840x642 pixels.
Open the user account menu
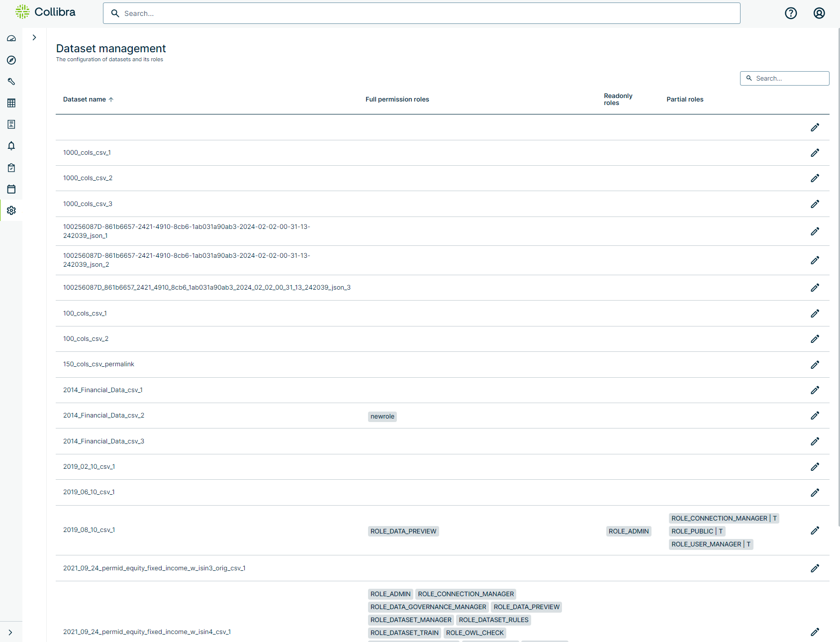(819, 13)
